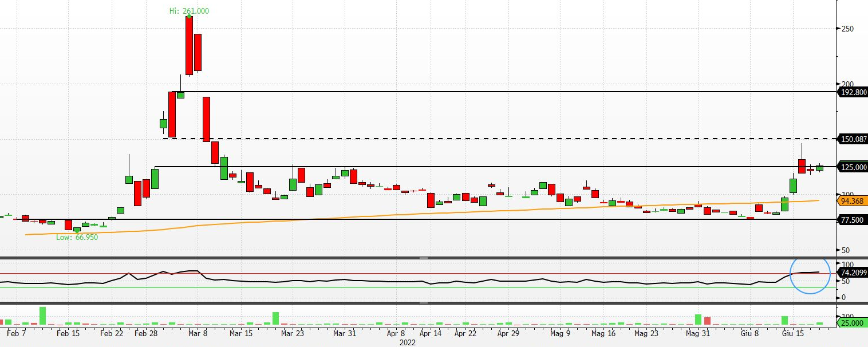This screenshot has height=347, width=868.
Task: Click the 2022 year label
Action: click(408, 342)
